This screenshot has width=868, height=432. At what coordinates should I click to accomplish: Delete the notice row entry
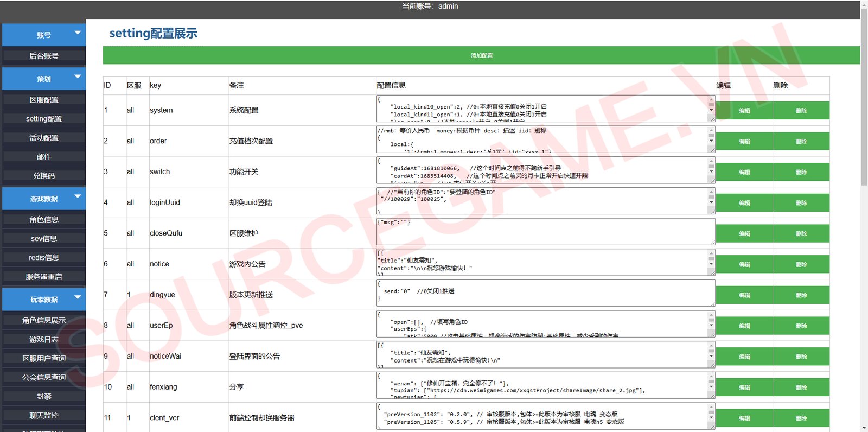(x=801, y=265)
